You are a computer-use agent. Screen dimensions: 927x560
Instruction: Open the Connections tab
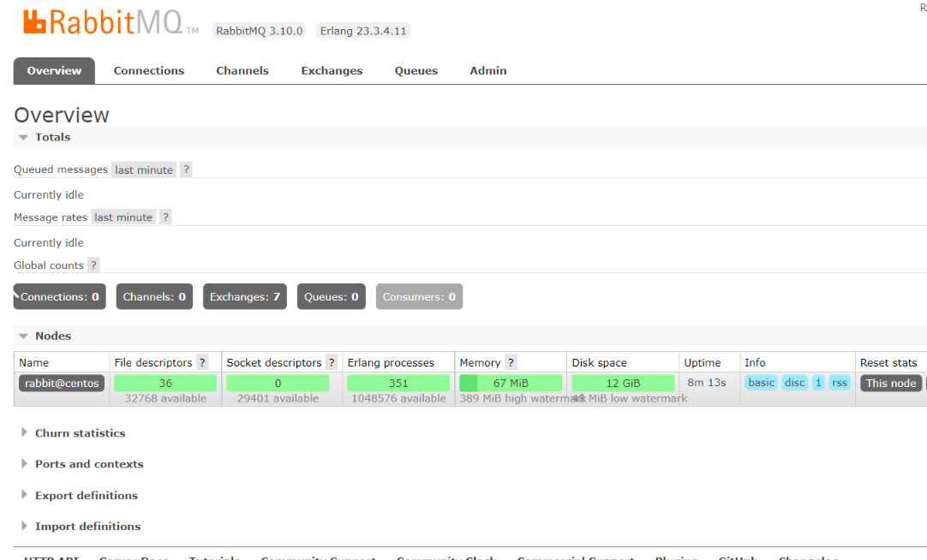[149, 71]
